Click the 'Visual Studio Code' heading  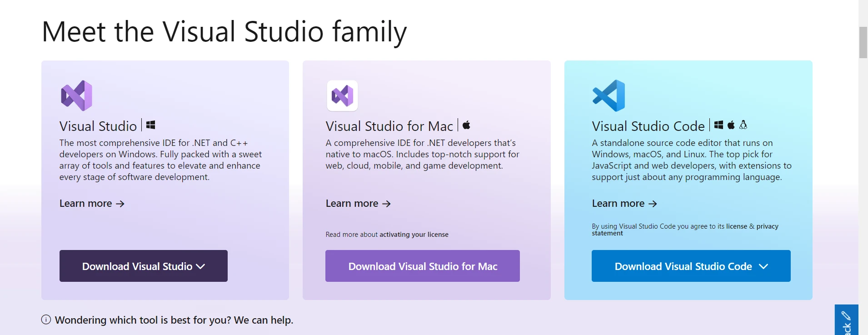click(x=649, y=126)
